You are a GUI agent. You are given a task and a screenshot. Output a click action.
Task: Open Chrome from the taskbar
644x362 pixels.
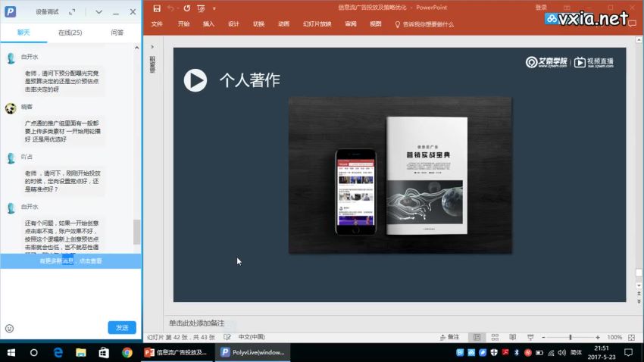(x=127, y=353)
